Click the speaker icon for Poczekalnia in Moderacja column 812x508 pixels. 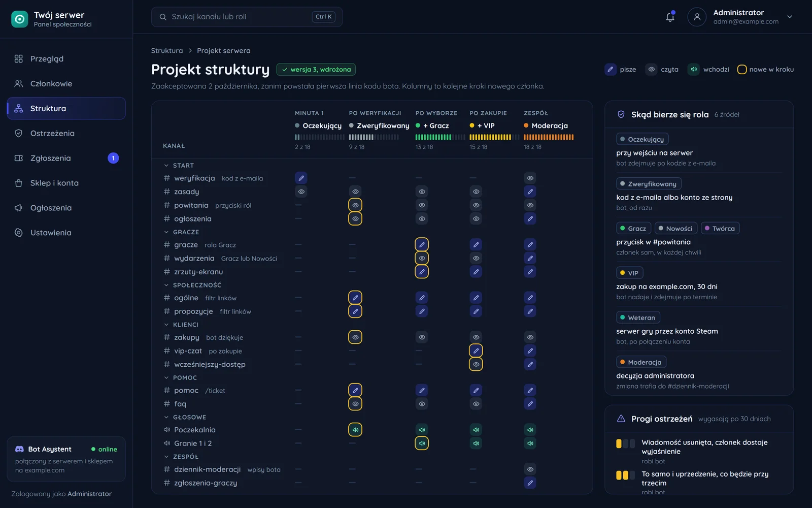click(x=530, y=430)
